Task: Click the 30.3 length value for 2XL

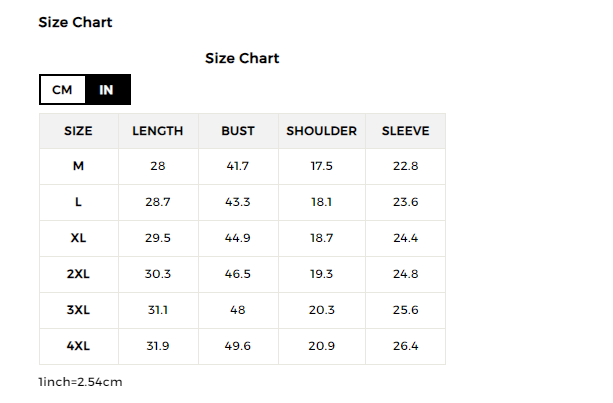Action: 158,274
